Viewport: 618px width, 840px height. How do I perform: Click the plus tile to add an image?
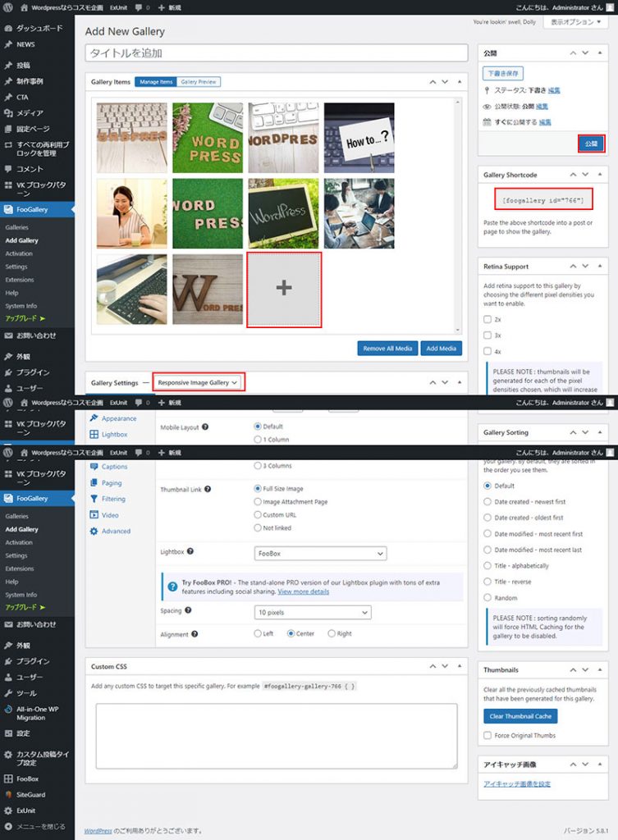tap(284, 290)
